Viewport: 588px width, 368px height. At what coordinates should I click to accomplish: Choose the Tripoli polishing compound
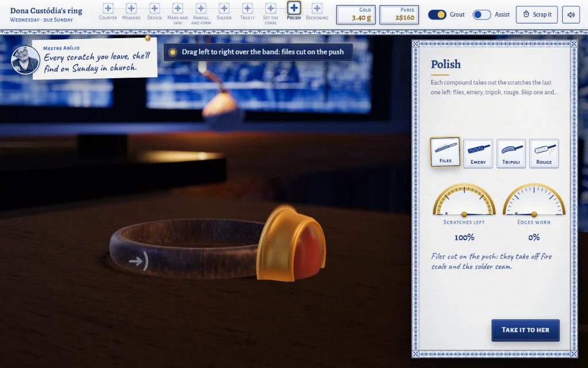click(511, 153)
